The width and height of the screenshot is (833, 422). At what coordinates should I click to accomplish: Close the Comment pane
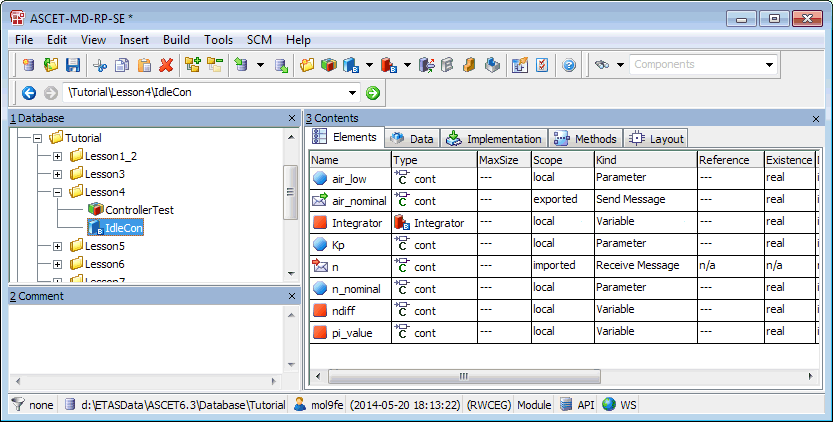tap(292, 296)
